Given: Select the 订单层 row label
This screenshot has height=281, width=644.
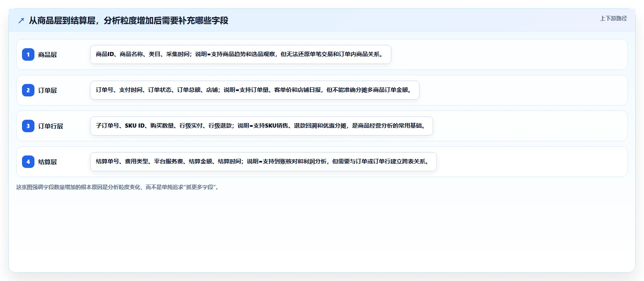Looking at the screenshot, I should click(x=47, y=90).
